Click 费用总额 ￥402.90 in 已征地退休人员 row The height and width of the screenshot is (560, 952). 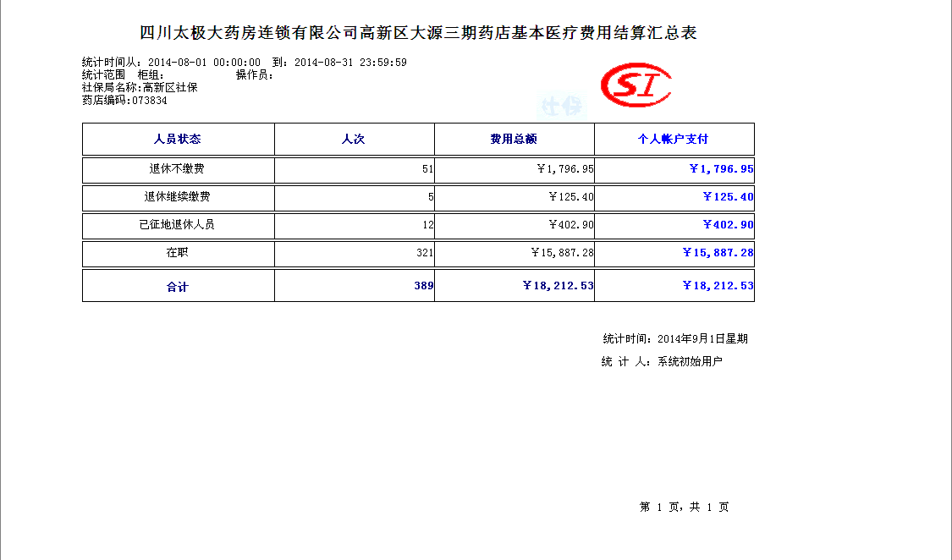571,224
